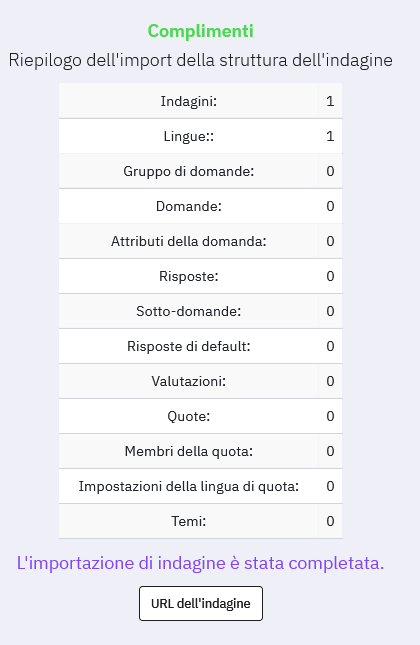Select the Valutazioni row label
The height and width of the screenshot is (645, 420).
(x=188, y=381)
